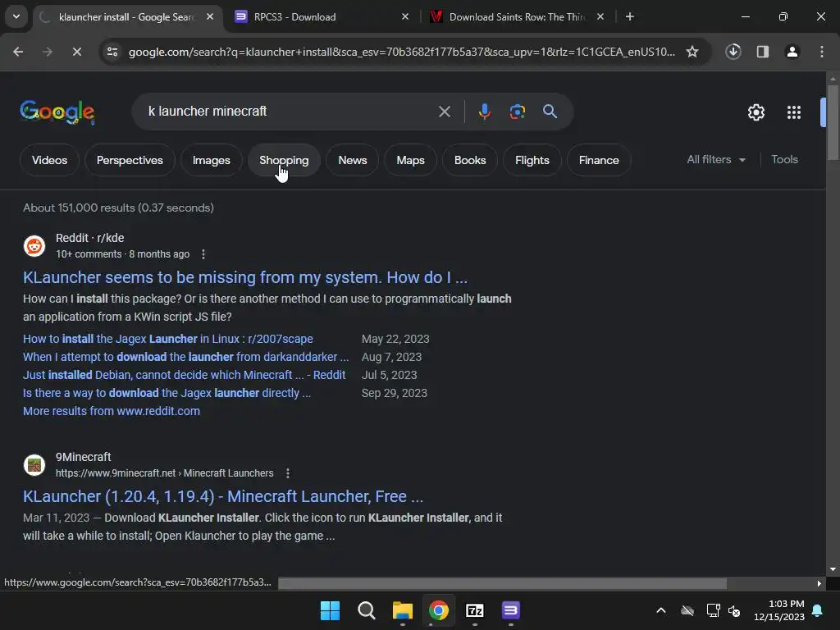Open 9minecraft.net Minecraft Launchers URL
This screenshot has width=840, height=630.
pos(164,473)
